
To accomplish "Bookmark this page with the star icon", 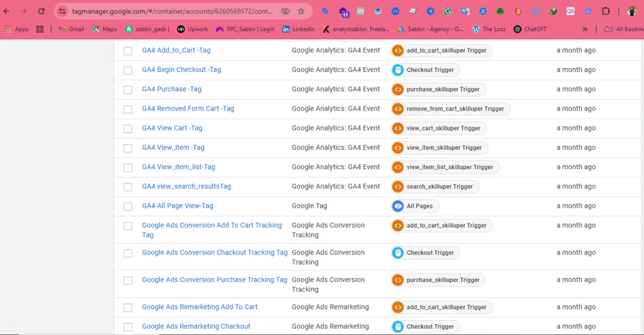I will (x=301, y=11).
